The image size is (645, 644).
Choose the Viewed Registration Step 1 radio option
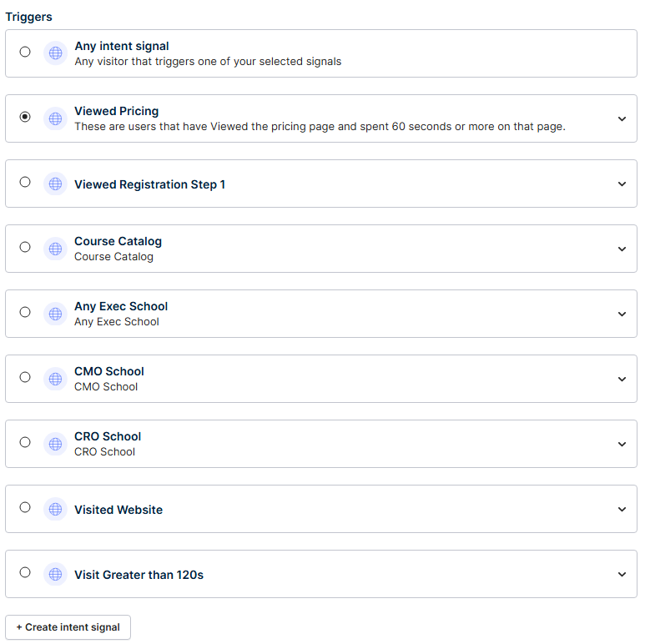(25, 182)
